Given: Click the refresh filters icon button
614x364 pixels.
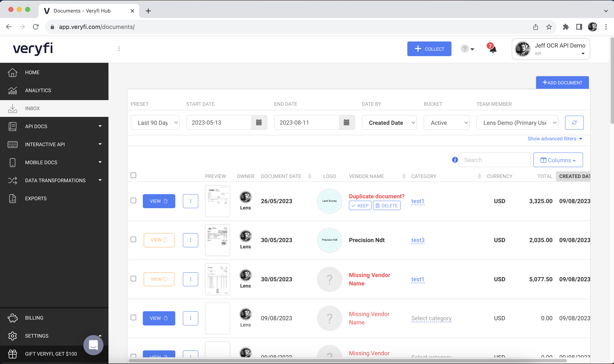Looking at the screenshot, I should pos(574,123).
